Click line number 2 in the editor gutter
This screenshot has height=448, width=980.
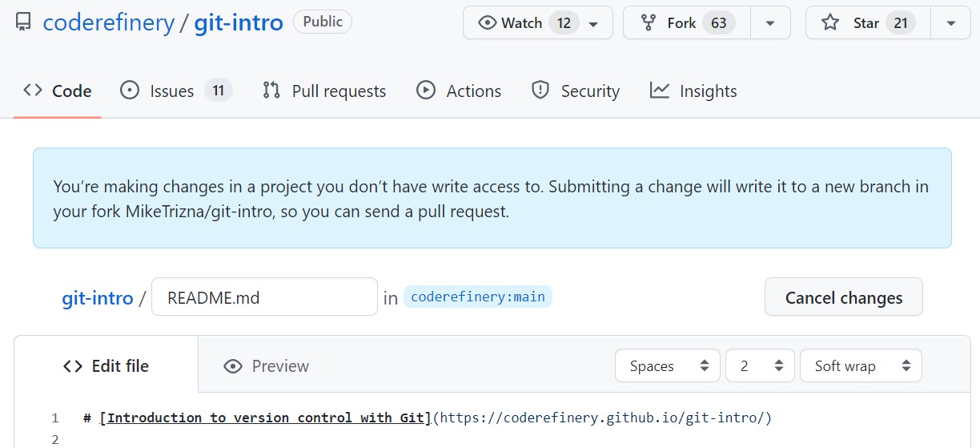click(55, 439)
